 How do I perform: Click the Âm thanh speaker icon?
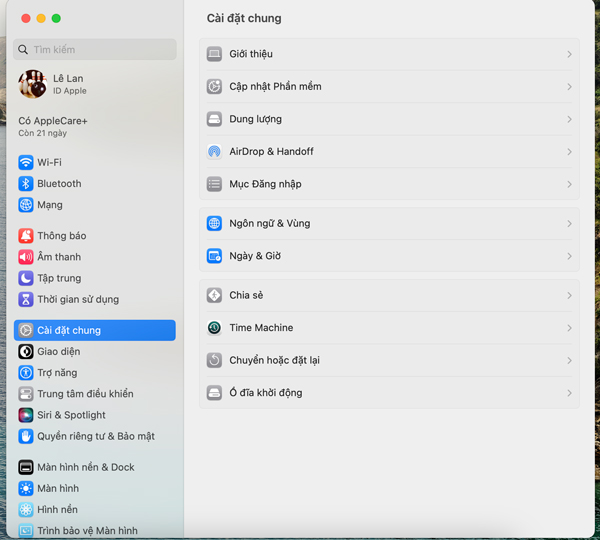26,257
